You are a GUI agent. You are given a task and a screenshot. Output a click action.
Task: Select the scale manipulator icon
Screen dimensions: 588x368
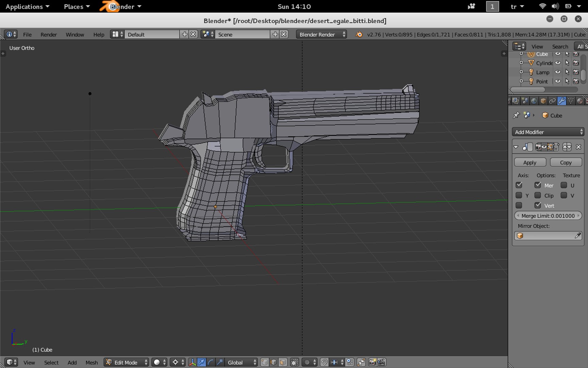220,362
